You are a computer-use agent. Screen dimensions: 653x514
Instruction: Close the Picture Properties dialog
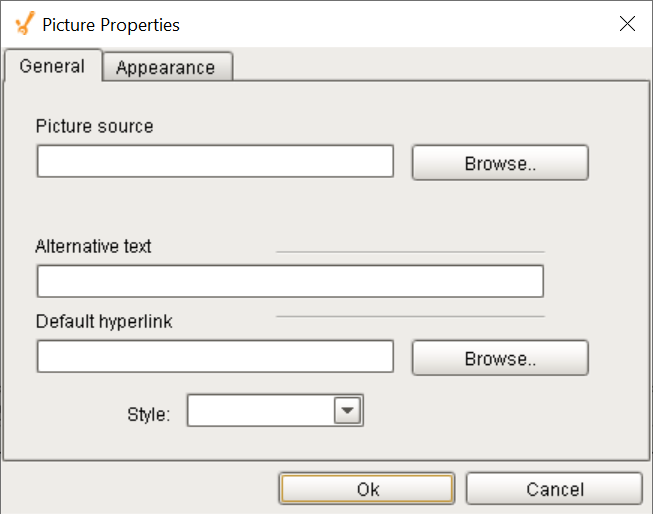pyautogui.click(x=627, y=24)
